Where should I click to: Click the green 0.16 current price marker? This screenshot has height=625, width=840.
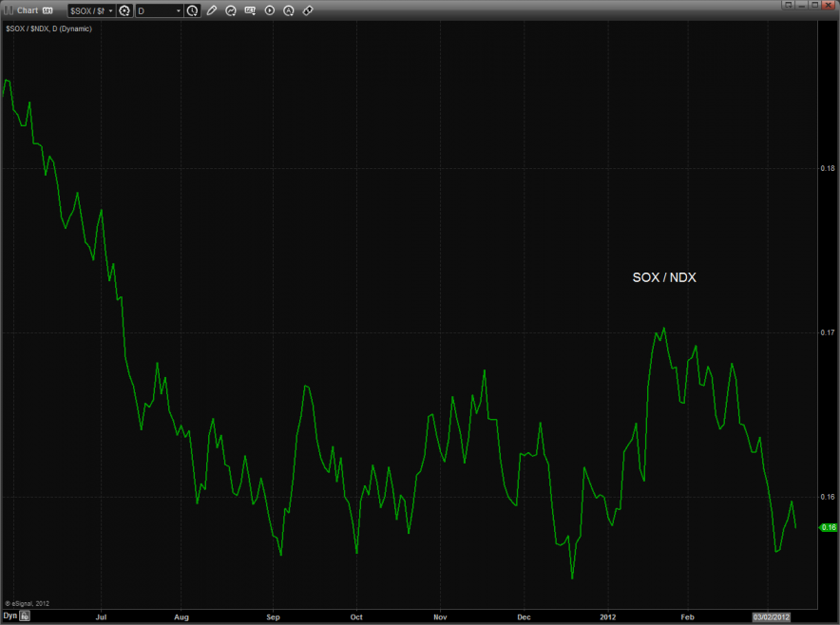point(828,527)
